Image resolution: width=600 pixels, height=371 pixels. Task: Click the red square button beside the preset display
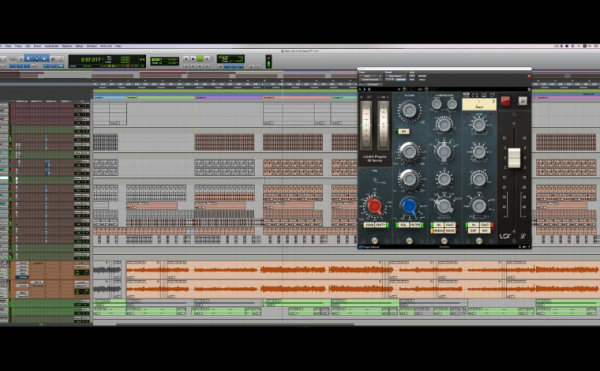[505, 101]
